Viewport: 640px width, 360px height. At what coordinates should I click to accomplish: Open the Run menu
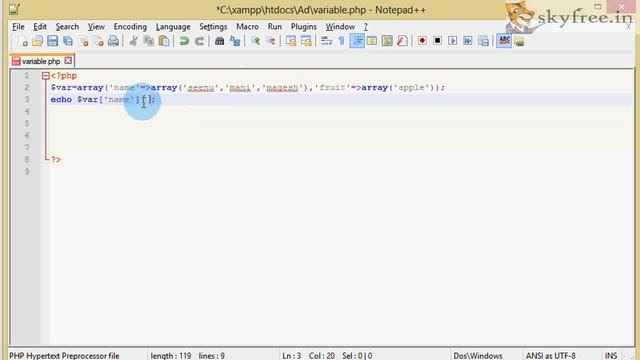[275, 27]
